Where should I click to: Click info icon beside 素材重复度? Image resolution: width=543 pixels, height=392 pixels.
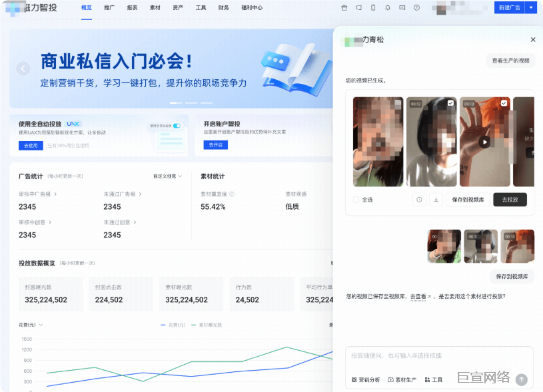point(232,194)
